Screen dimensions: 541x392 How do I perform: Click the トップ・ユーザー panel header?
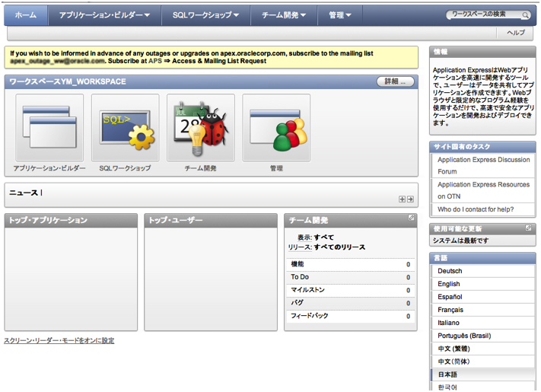click(x=211, y=221)
